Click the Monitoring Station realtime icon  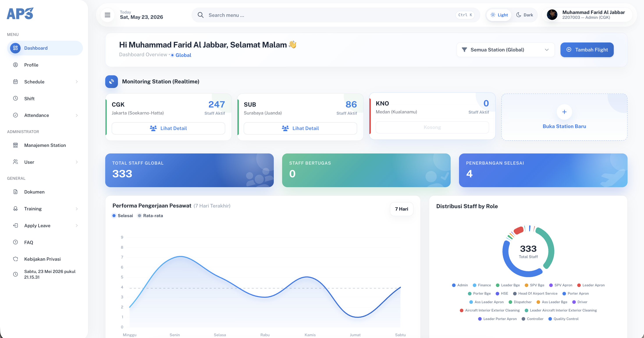(x=112, y=81)
